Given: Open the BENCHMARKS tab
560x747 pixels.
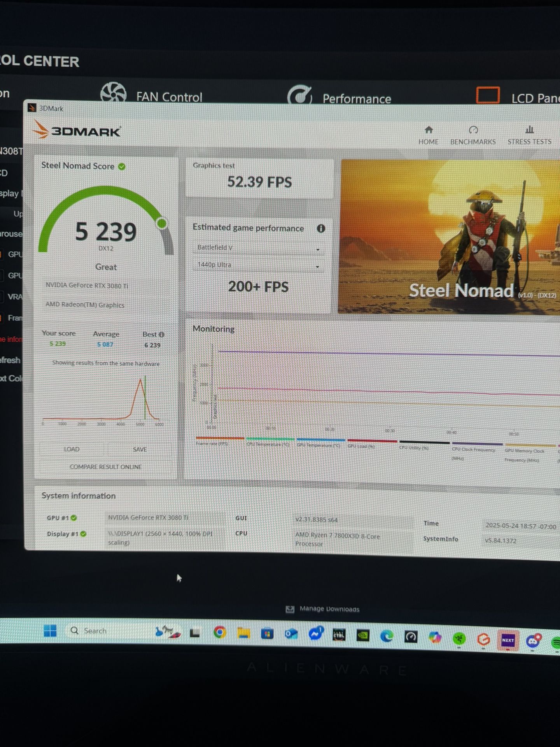Looking at the screenshot, I should click(473, 135).
